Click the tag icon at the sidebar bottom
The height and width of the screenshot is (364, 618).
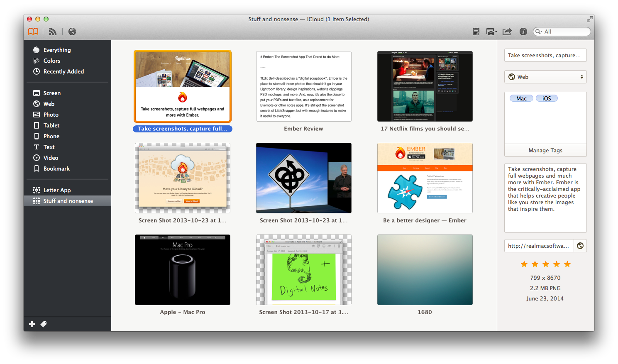click(x=44, y=324)
